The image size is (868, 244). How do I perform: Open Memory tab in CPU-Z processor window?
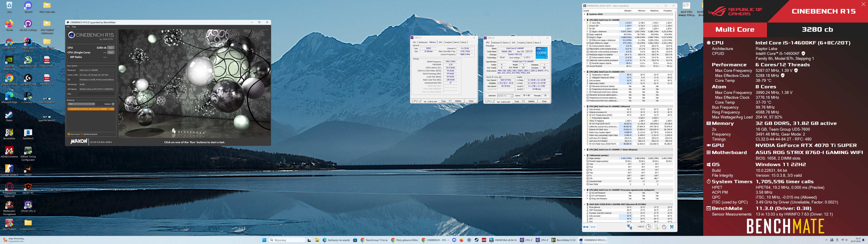(x=506, y=43)
